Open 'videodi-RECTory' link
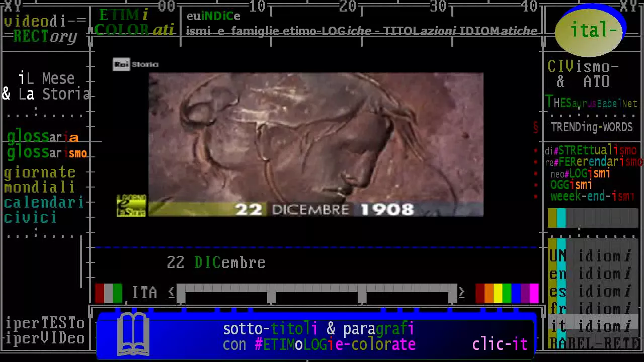 point(45,29)
